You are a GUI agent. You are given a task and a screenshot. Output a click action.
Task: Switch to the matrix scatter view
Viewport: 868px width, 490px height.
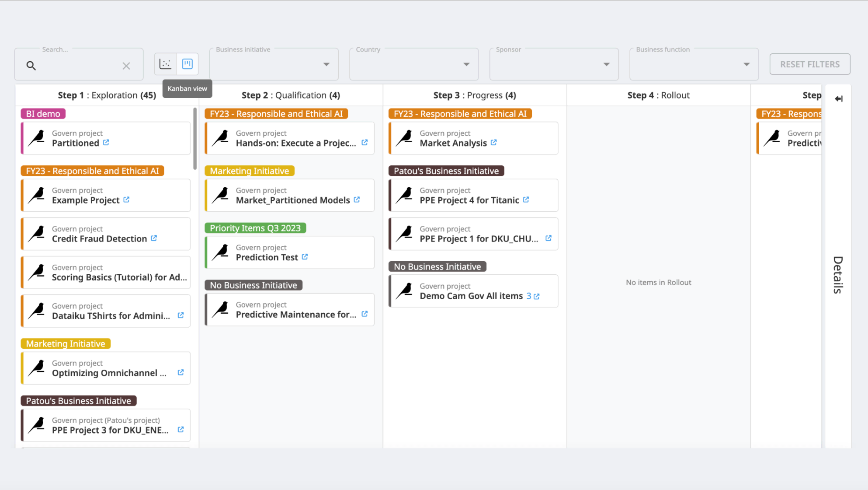pos(166,64)
